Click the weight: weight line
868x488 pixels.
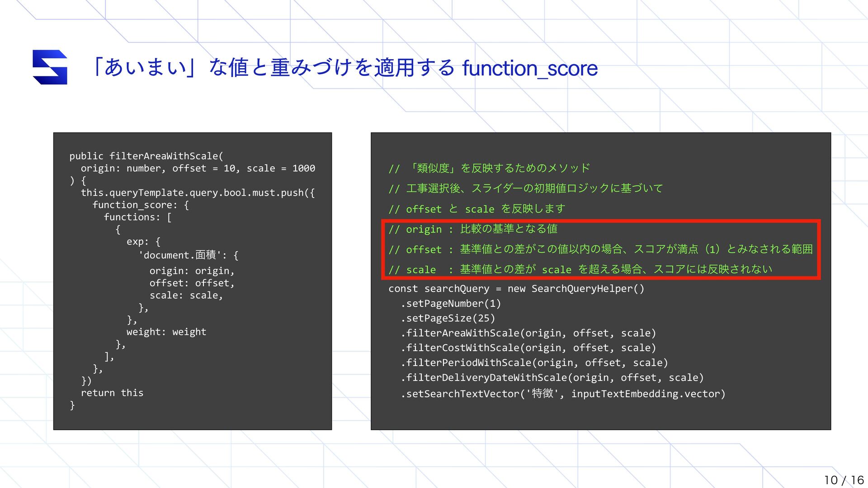tap(166, 332)
